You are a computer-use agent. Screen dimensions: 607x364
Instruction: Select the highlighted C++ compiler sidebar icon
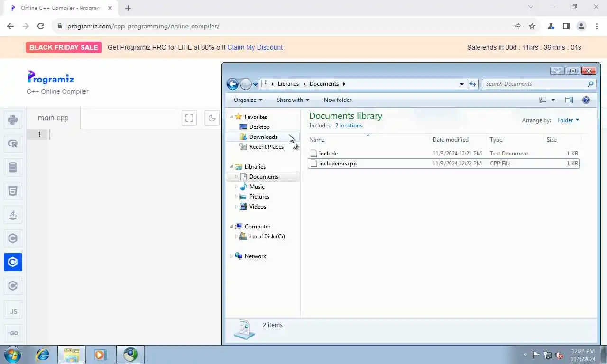pyautogui.click(x=13, y=262)
